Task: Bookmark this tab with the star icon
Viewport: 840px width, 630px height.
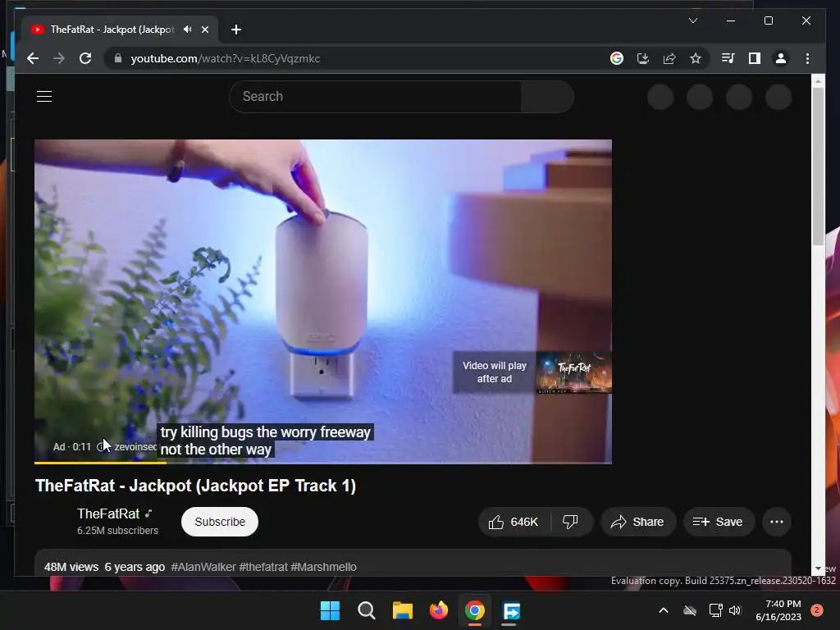Action: tap(696, 58)
